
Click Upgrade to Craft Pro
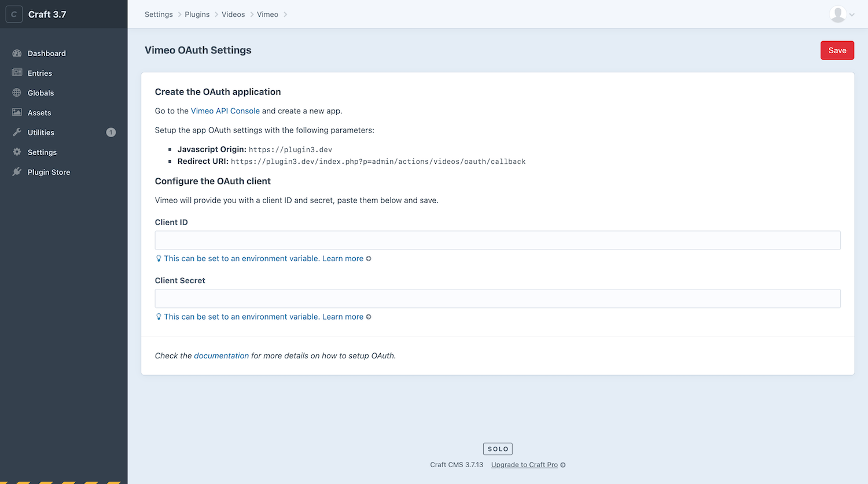(x=524, y=464)
